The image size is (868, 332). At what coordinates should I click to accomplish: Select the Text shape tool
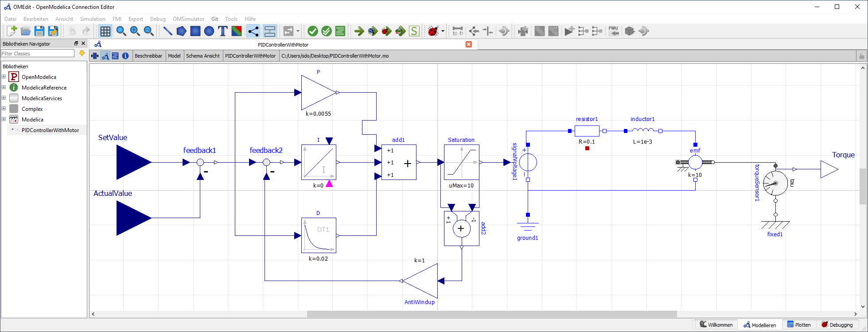point(223,31)
